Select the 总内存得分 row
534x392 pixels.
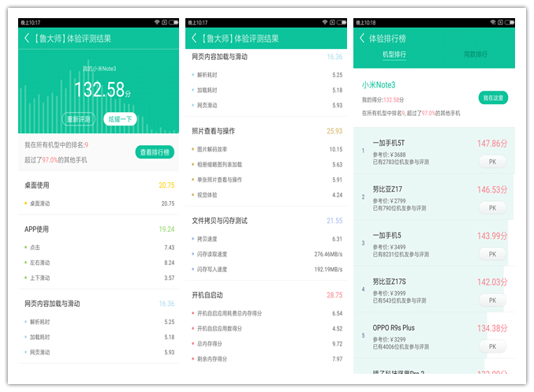(x=266, y=344)
